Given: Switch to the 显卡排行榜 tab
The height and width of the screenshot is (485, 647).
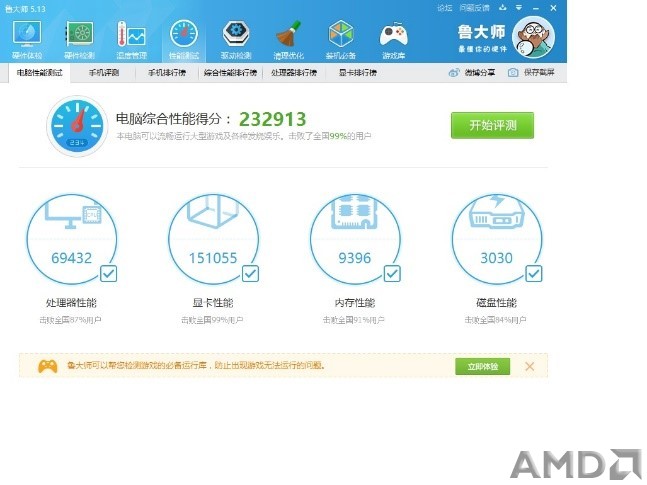Looking at the screenshot, I should tap(358, 73).
